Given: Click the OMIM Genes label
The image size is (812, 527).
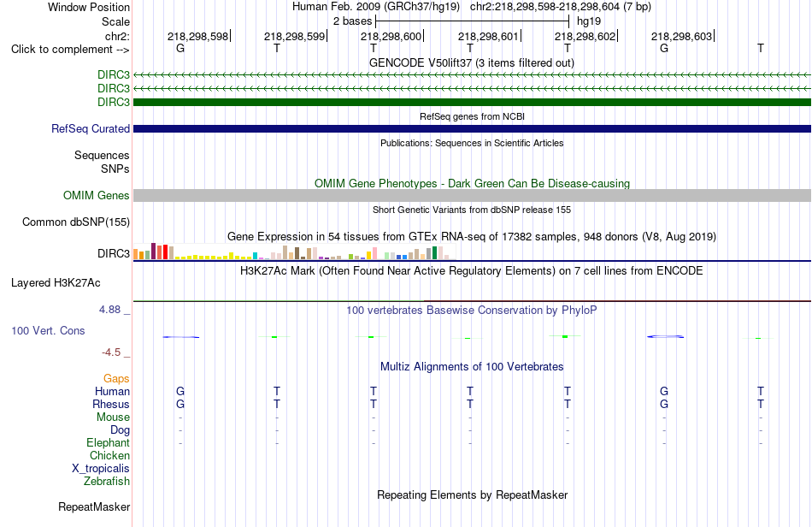Looking at the screenshot, I should (x=96, y=195).
